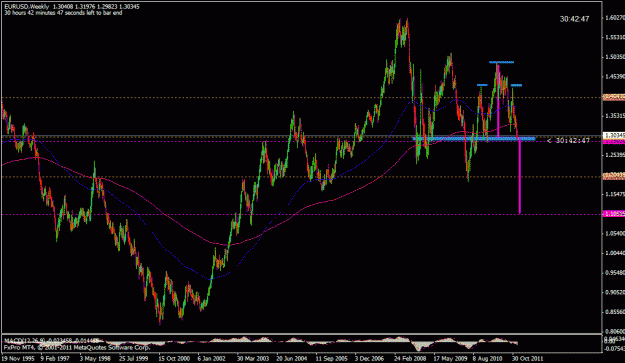
Task: Click the upper orange price tag on the axis
Action: 613,97
